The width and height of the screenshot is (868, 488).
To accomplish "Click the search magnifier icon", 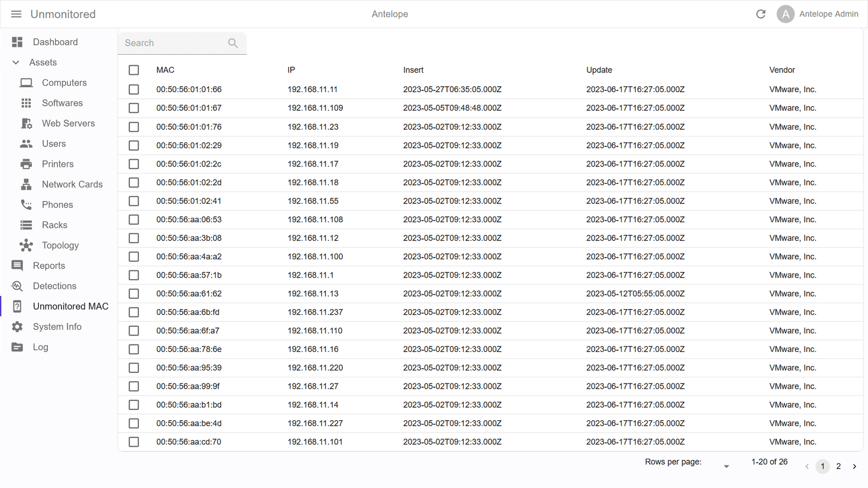I will [x=233, y=43].
